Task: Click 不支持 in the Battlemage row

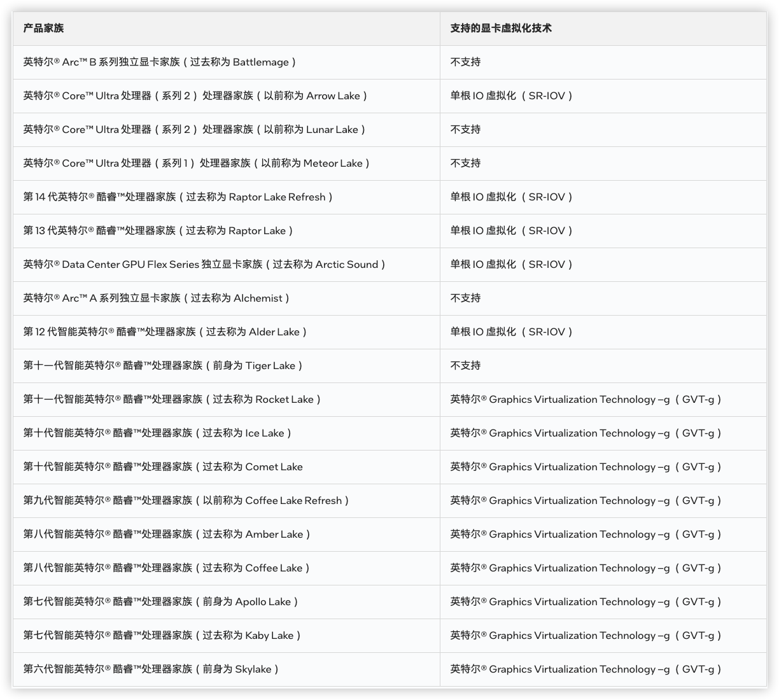Action: (x=465, y=62)
